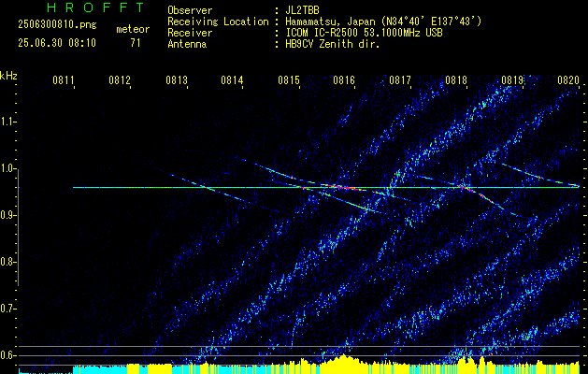Click the 0811 time marker
The width and height of the screenshot is (588, 374).
pos(63,80)
